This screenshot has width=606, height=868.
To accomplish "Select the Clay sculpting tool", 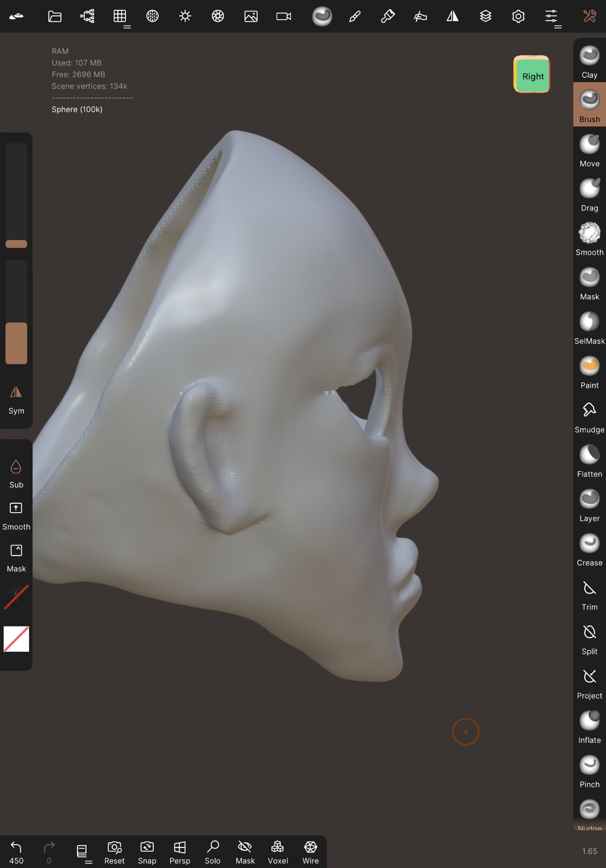I will [589, 61].
